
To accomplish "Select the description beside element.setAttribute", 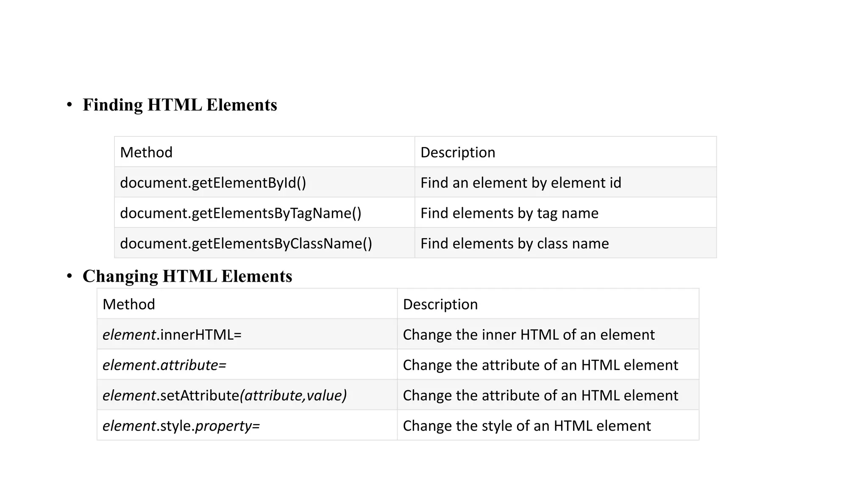I will [540, 396].
